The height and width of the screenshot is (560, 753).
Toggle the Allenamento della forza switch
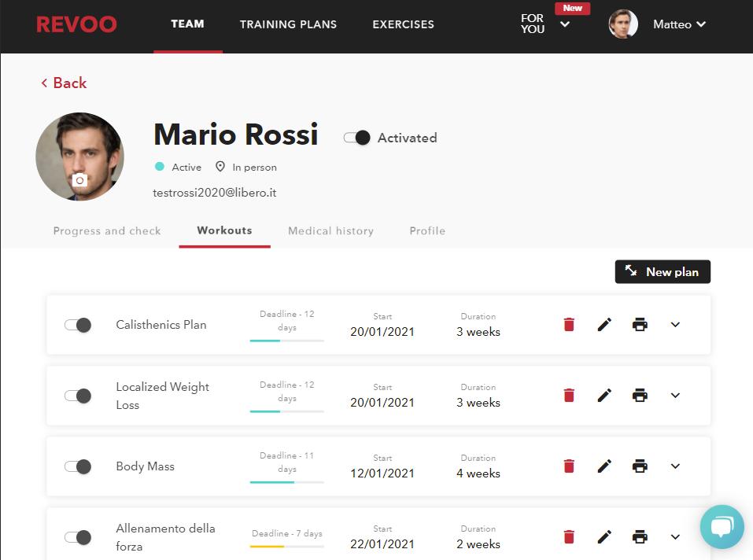[x=78, y=537]
